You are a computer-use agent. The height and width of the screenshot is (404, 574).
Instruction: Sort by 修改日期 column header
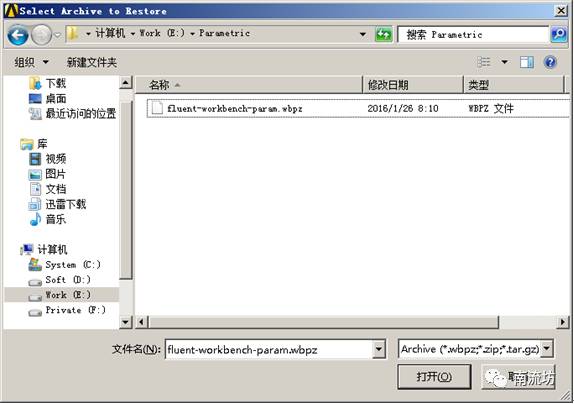(413, 85)
